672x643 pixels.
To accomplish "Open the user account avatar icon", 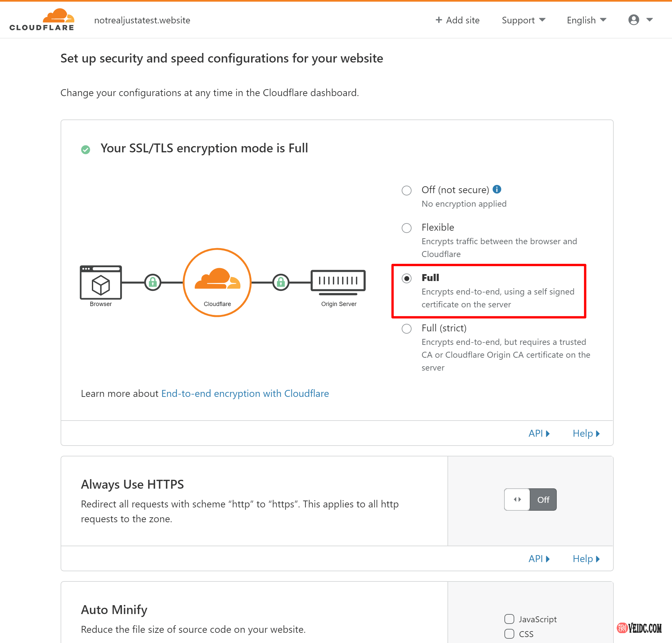I will click(x=633, y=20).
